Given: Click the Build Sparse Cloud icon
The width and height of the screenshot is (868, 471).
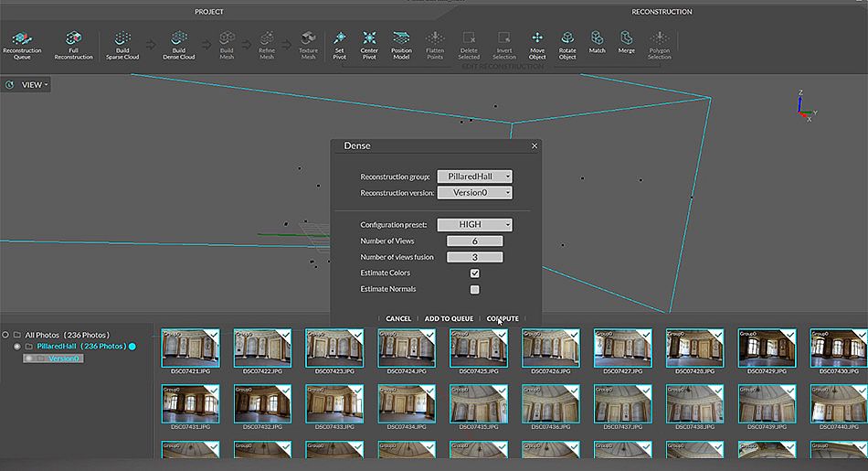Looking at the screenshot, I should tap(122, 44).
